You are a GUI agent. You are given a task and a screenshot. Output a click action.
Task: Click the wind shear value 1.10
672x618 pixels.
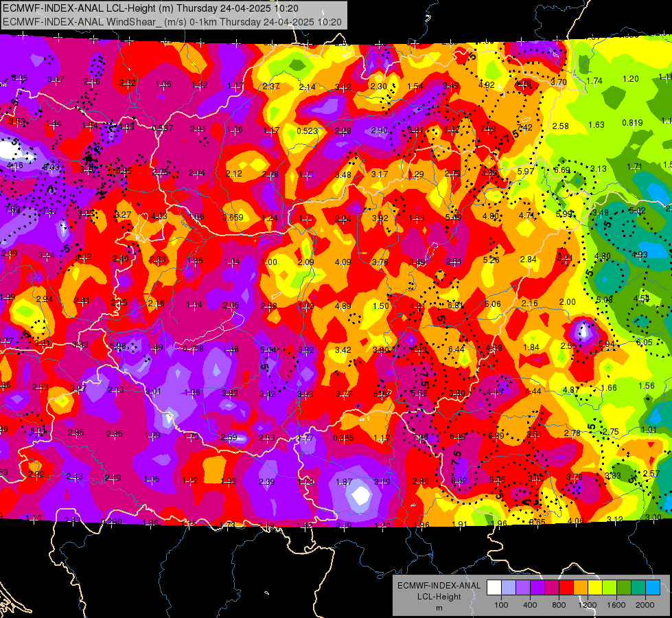34,518
